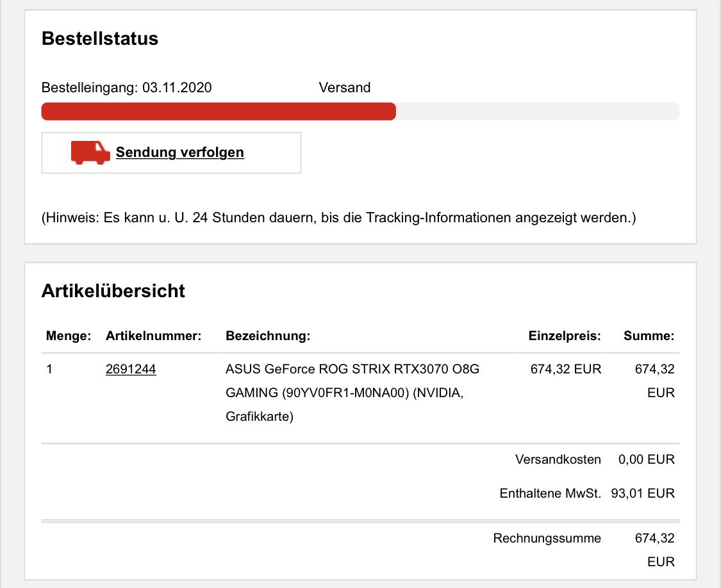
Task: Click the Einzelpreis: column header
Action: pyautogui.click(x=565, y=336)
